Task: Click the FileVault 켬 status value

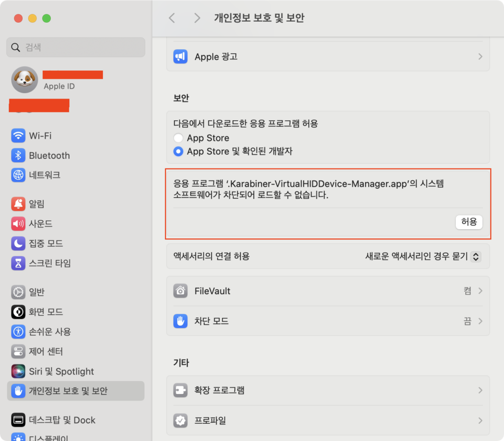Action: 468,291
